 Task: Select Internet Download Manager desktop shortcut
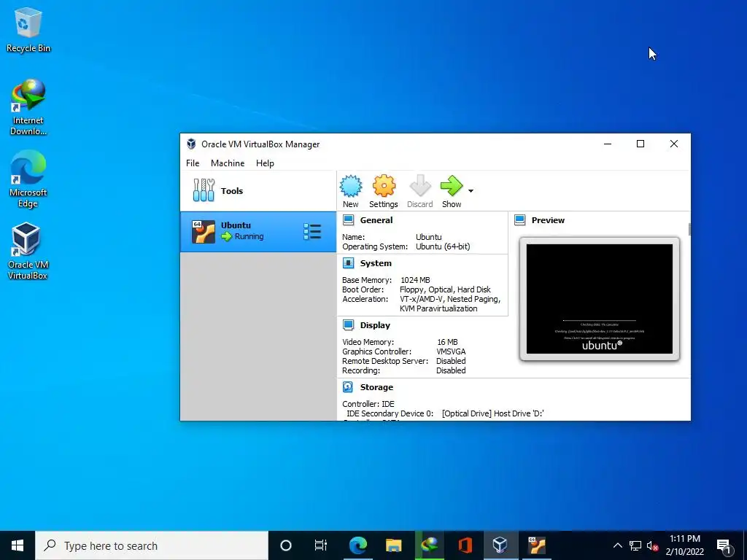point(28,108)
